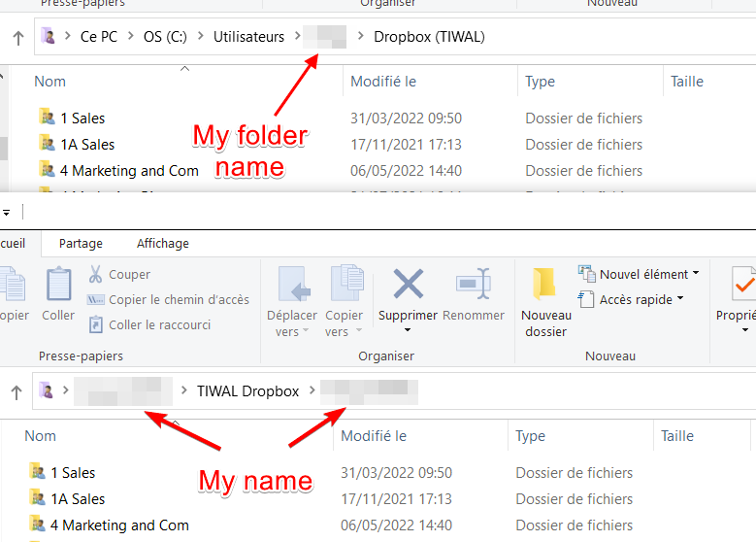Click the Accès rapide icon
The image size is (756, 542).
click(x=586, y=299)
